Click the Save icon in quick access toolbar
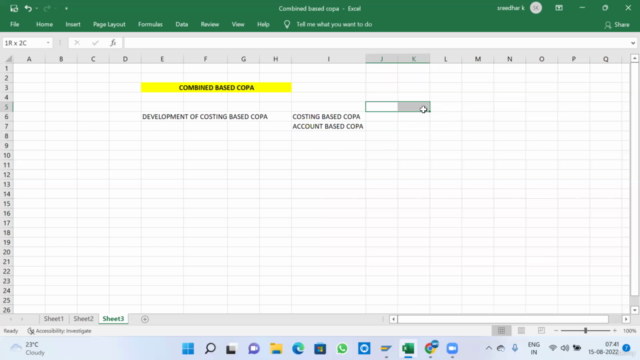The width and height of the screenshot is (640, 360). click(x=14, y=8)
